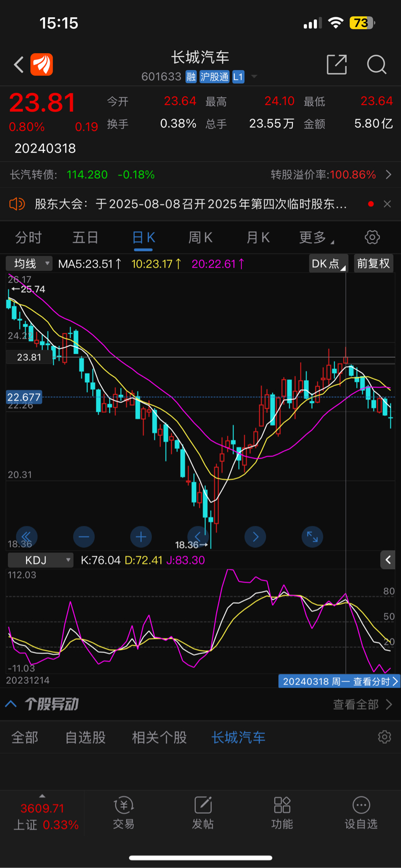Tap 20240318 周一 查看分时 link

[x=339, y=681]
